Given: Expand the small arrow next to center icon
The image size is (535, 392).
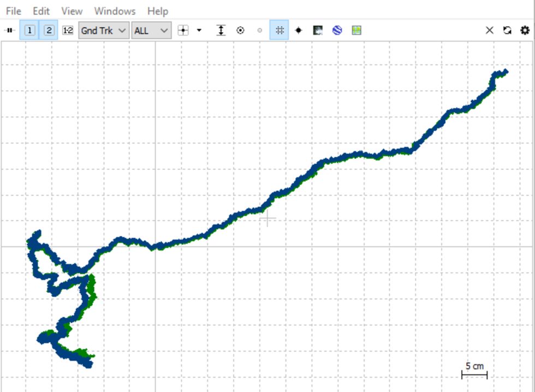Looking at the screenshot, I should 199,31.
